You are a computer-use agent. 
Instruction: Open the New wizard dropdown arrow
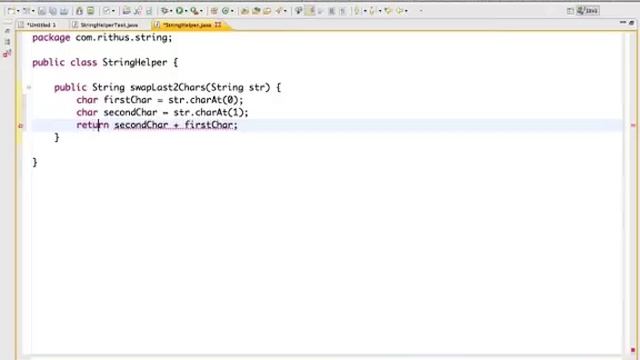point(18,11)
